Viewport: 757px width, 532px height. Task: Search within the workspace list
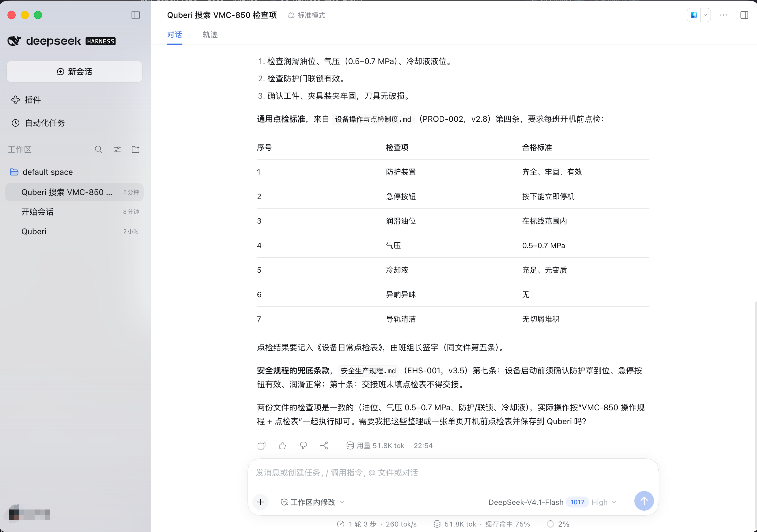(x=99, y=150)
